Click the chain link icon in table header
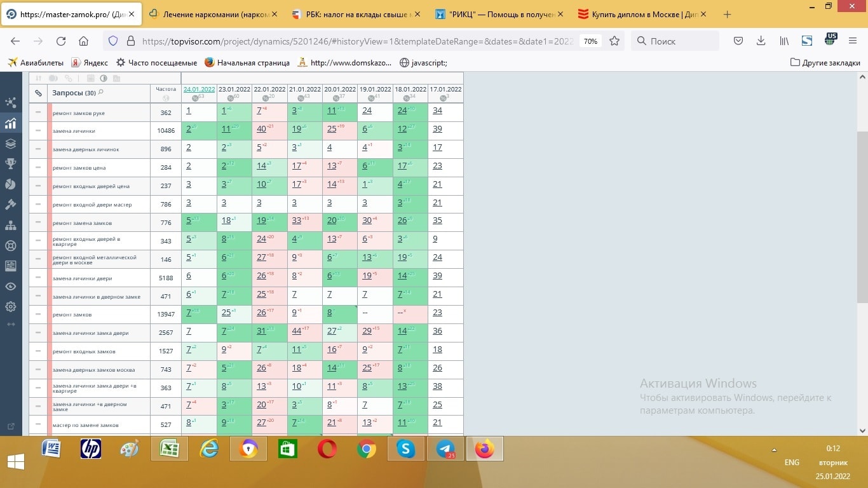 [38, 93]
